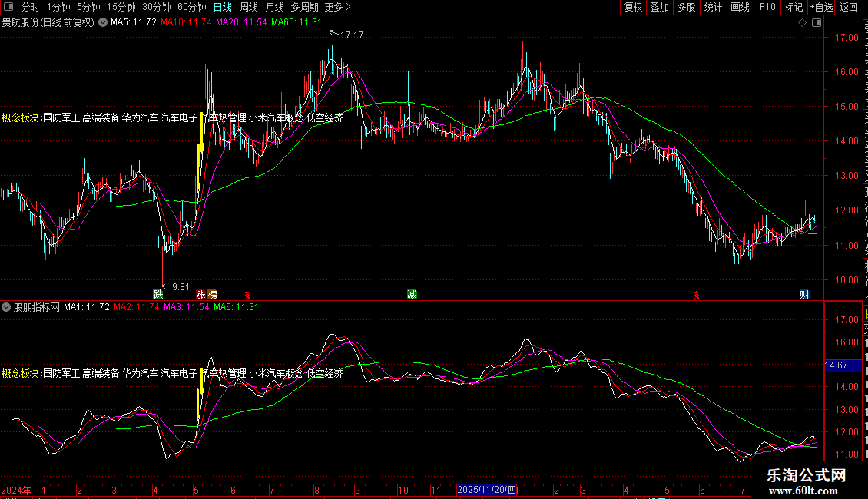Screen dimensions: 868x499
Task: Click the MA6: 11.31 label in sub-chart
Action: 236,307
